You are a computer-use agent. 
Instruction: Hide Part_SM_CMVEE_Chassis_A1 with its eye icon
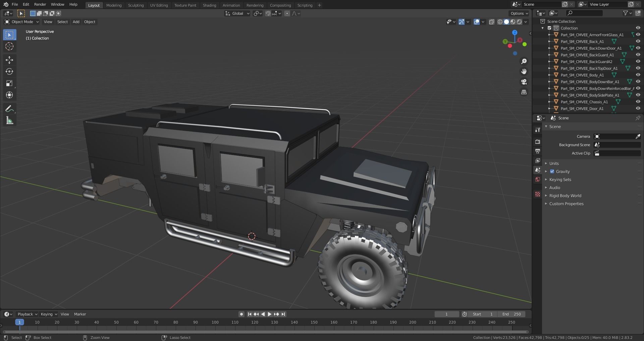(x=638, y=102)
